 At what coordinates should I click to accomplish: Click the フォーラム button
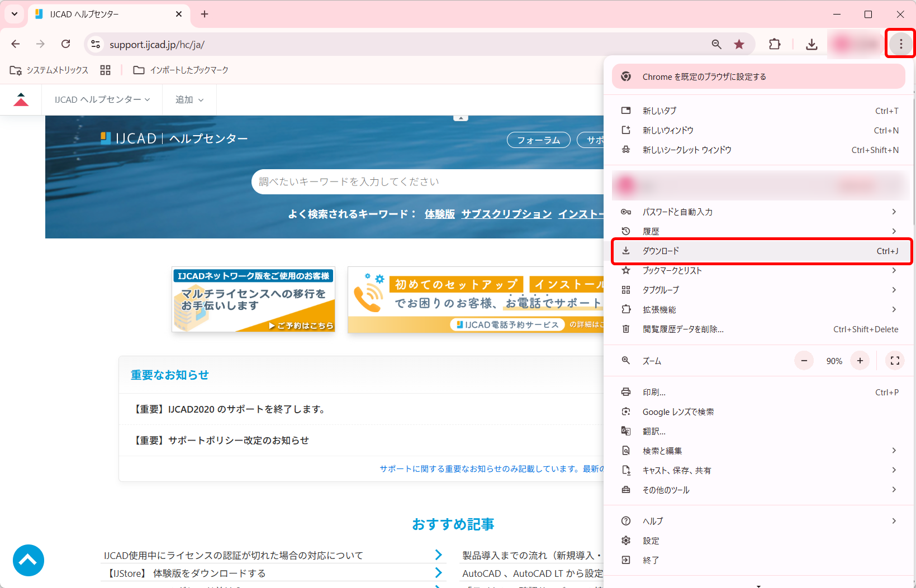[538, 140]
